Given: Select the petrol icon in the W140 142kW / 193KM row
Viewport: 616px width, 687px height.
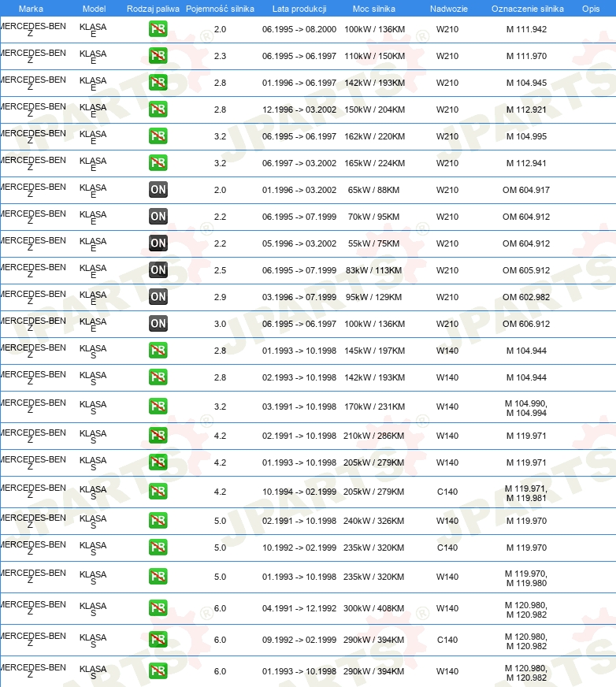Looking at the screenshot, I should (x=158, y=377).
